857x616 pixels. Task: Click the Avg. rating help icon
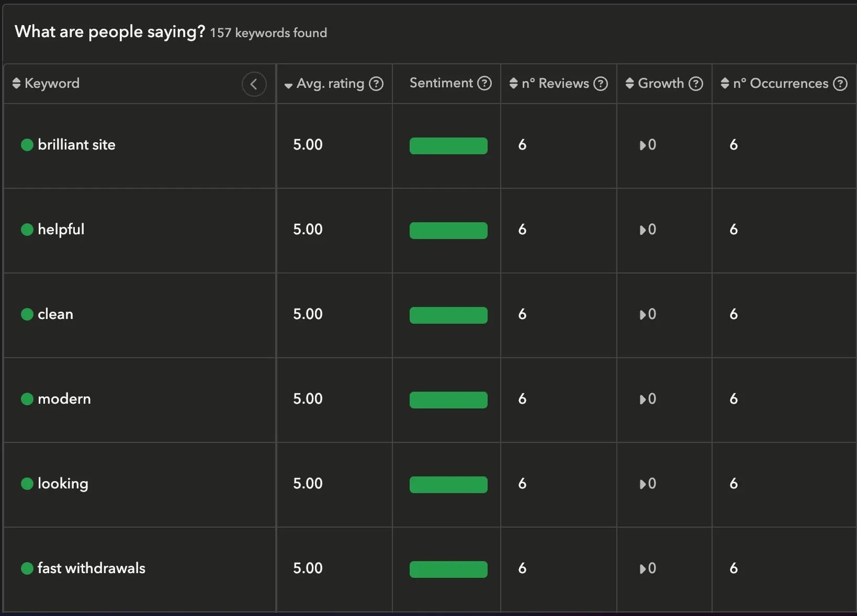coord(376,84)
